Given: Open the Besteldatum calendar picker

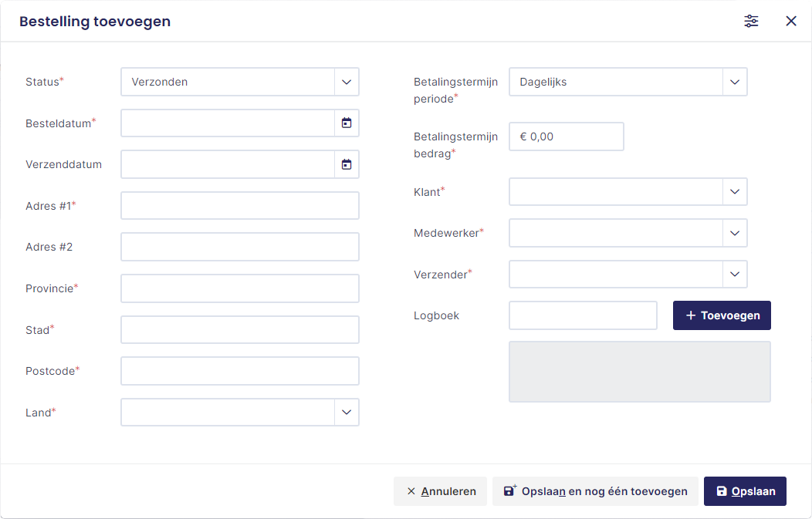Looking at the screenshot, I should tap(347, 123).
